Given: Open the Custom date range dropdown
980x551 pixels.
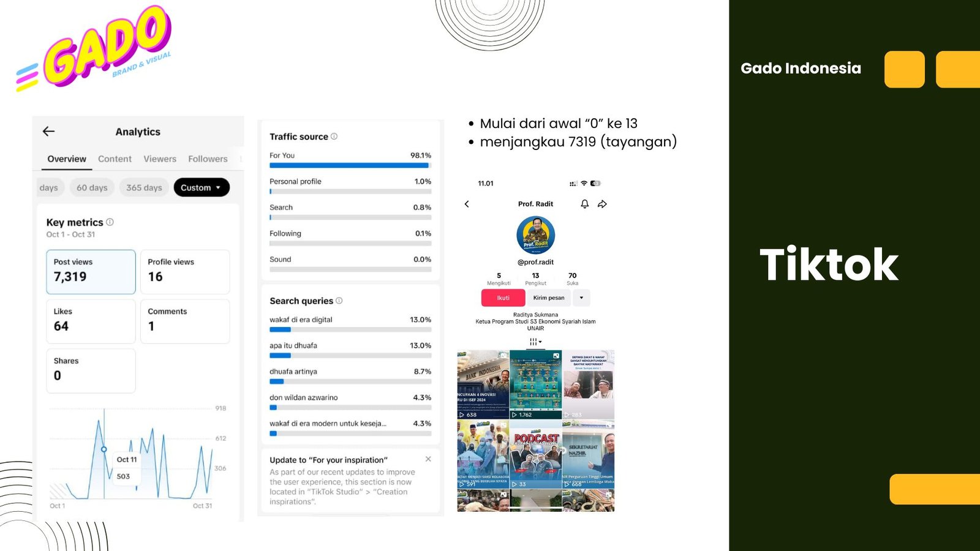Looking at the screenshot, I should (202, 188).
